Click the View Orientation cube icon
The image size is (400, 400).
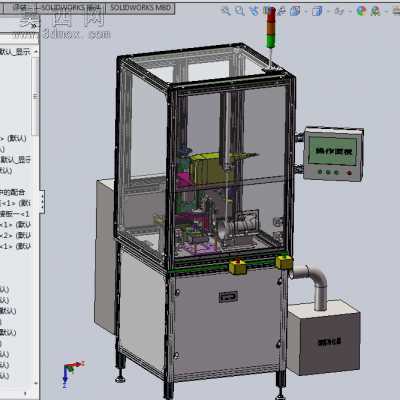pos(295,11)
